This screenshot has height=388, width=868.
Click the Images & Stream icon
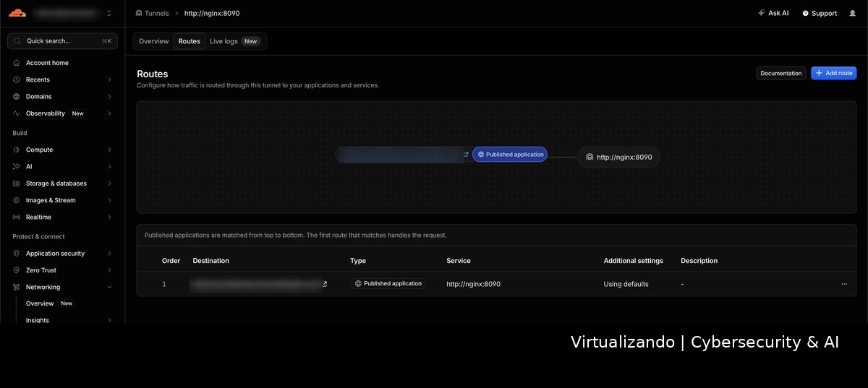coord(17,200)
